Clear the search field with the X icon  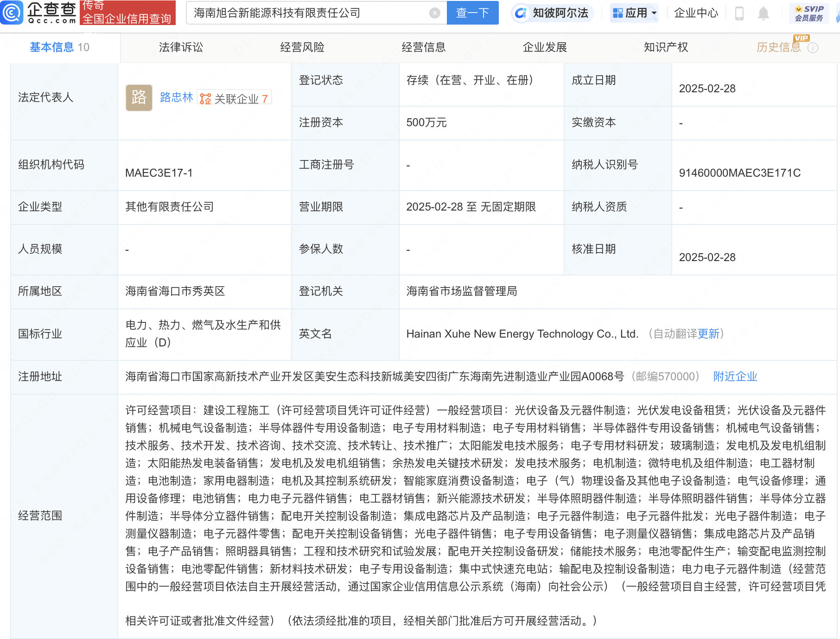click(x=434, y=13)
